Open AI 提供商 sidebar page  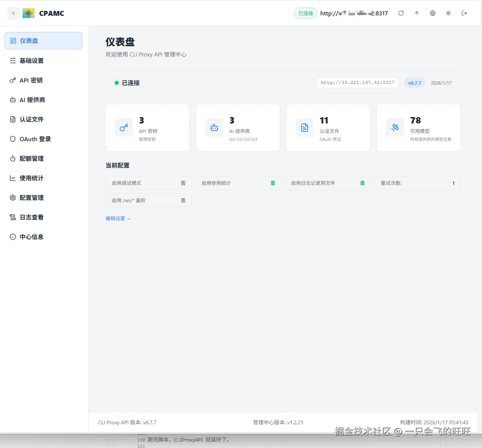pyautogui.click(x=43, y=100)
